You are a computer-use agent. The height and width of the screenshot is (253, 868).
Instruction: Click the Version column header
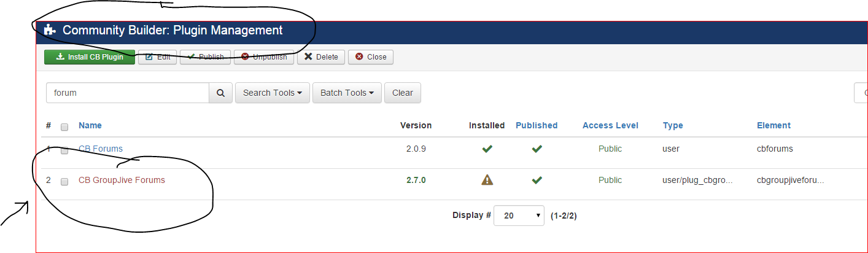tap(416, 125)
